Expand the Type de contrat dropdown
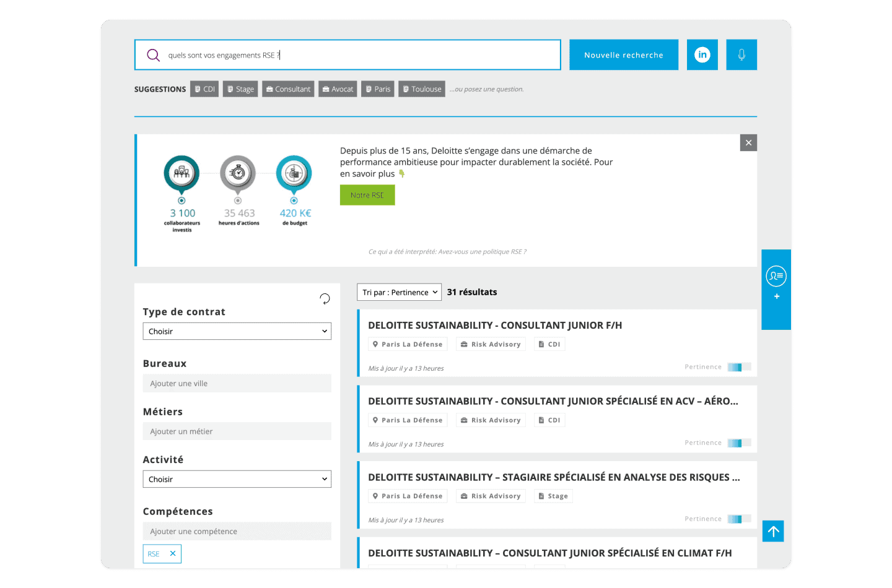 (x=237, y=331)
